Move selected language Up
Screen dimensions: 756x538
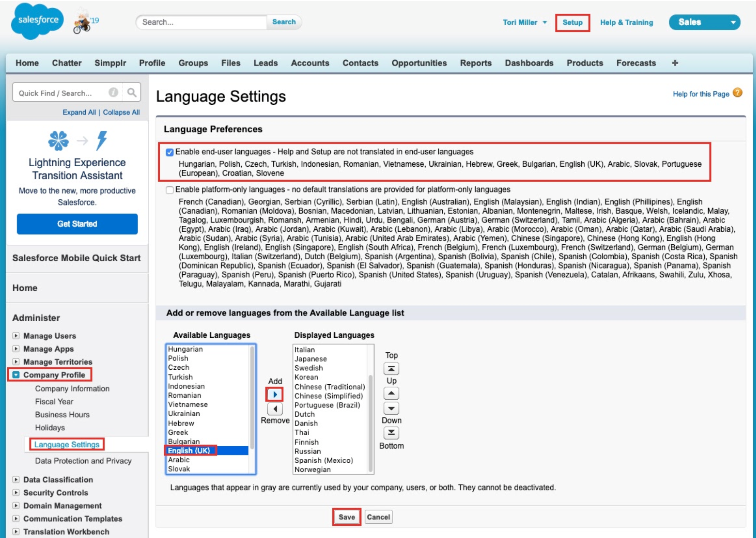[x=391, y=393]
